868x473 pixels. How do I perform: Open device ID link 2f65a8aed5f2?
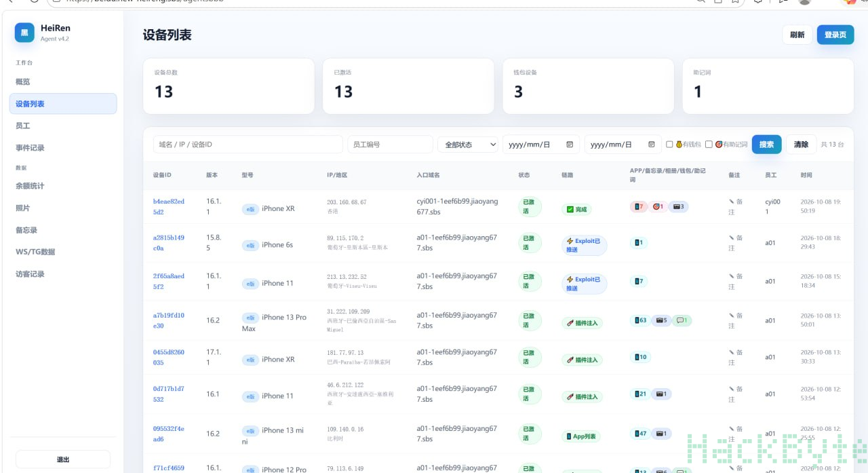[169, 282]
